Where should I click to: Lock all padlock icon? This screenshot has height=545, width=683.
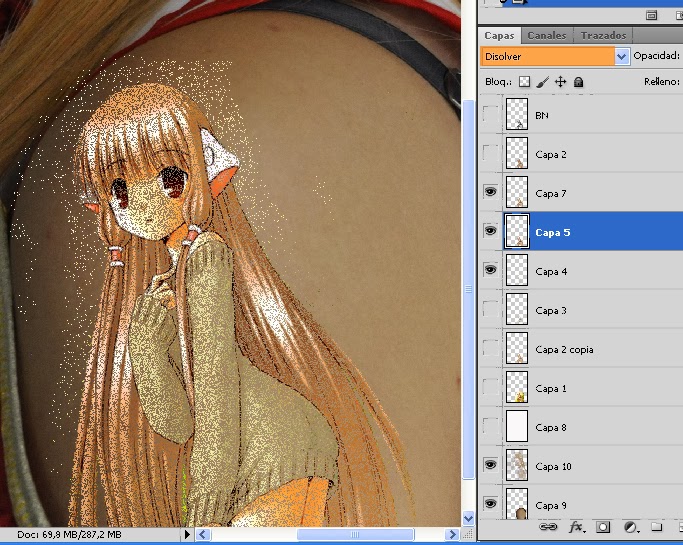point(578,82)
